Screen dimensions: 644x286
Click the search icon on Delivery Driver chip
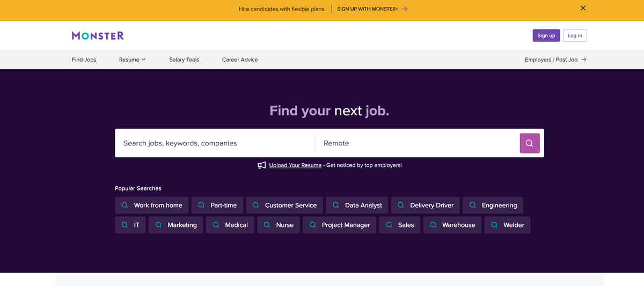401,205
